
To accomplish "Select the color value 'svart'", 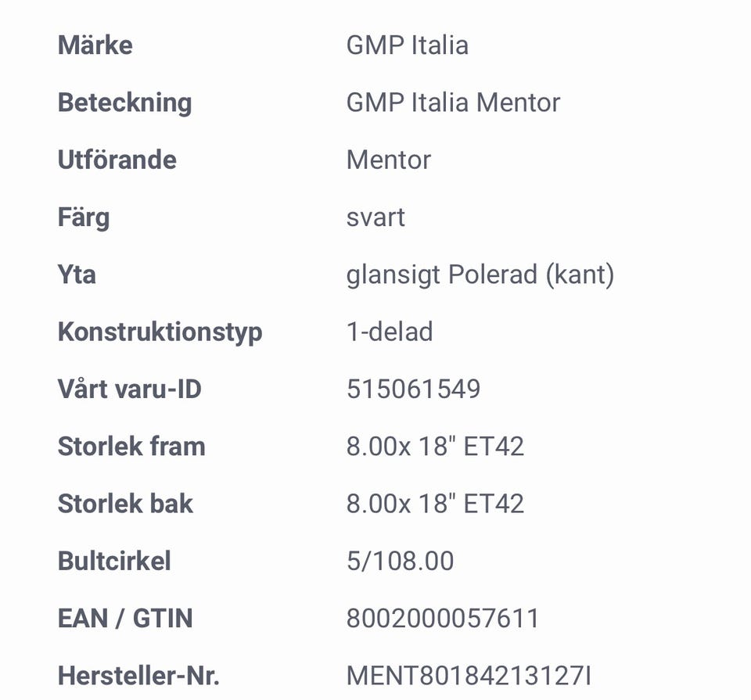I will click(x=375, y=217).
